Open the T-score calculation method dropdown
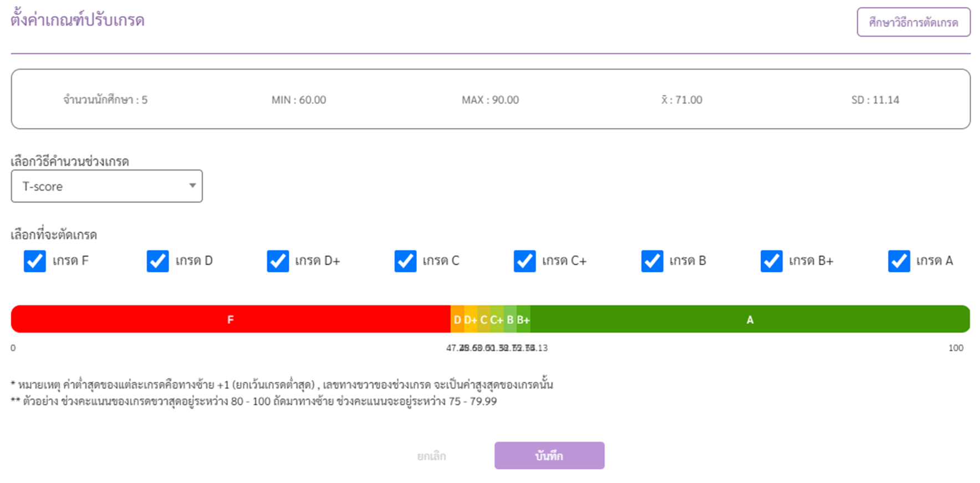The width and height of the screenshot is (980, 483). click(107, 186)
